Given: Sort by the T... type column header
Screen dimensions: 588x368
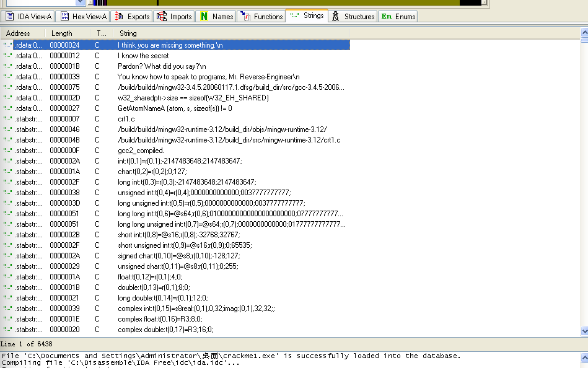Looking at the screenshot, I should tap(102, 33).
